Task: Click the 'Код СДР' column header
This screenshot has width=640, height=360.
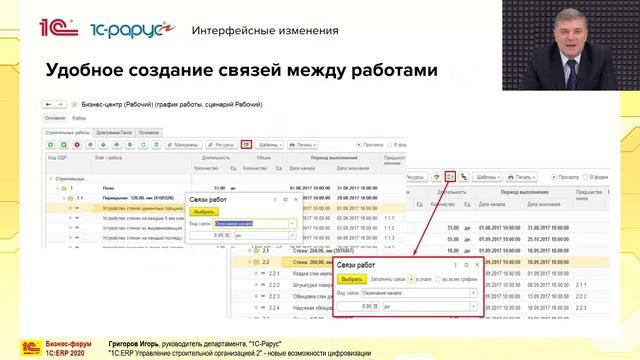Action: (x=57, y=158)
